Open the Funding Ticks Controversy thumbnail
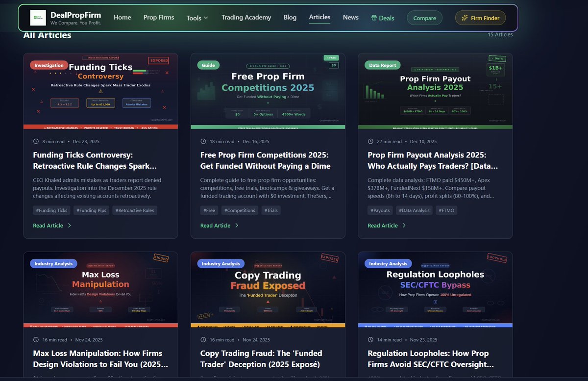 (x=100, y=91)
